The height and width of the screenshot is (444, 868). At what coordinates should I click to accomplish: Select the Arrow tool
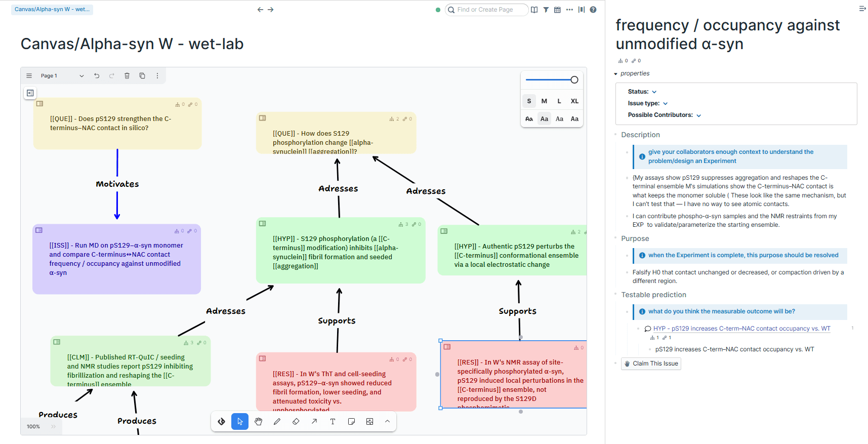pos(314,421)
